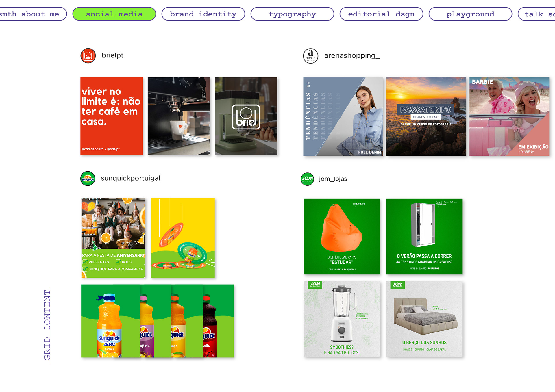The height and width of the screenshot is (392, 555).
Task: Click the PRESENTES checkbox in Sunquick post
Action: (85, 262)
